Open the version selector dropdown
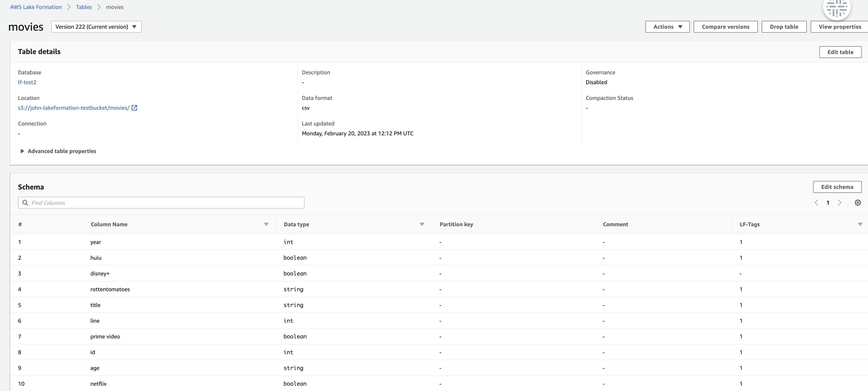Viewport: 868px width, 391px height. click(96, 27)
